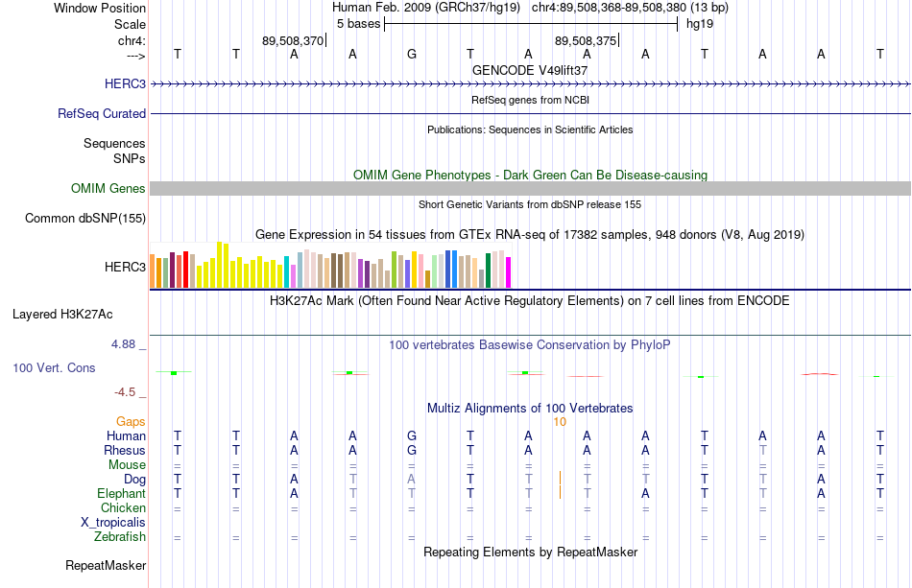Image resolution: width=912 pixels, height=588 pixels.
Task: Open the Common dbSNP(155) track label
Action: pyautogui.click(x=85, y=219)
